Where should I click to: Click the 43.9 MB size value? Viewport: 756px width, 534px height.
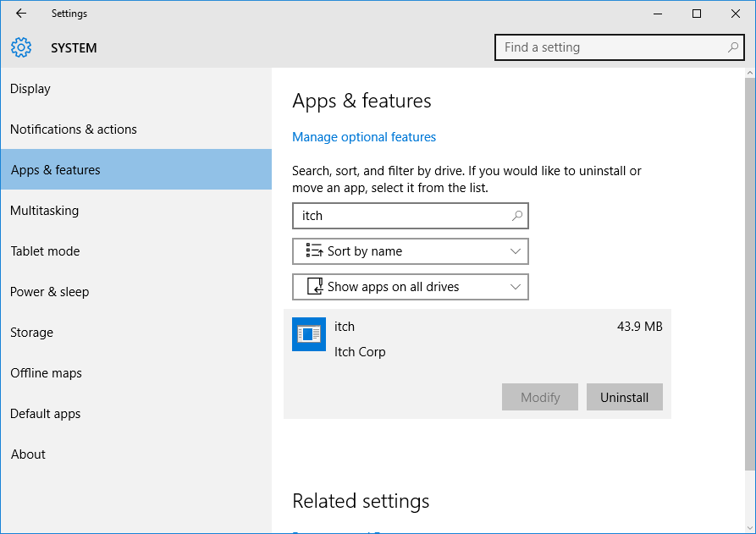point(640,327)
